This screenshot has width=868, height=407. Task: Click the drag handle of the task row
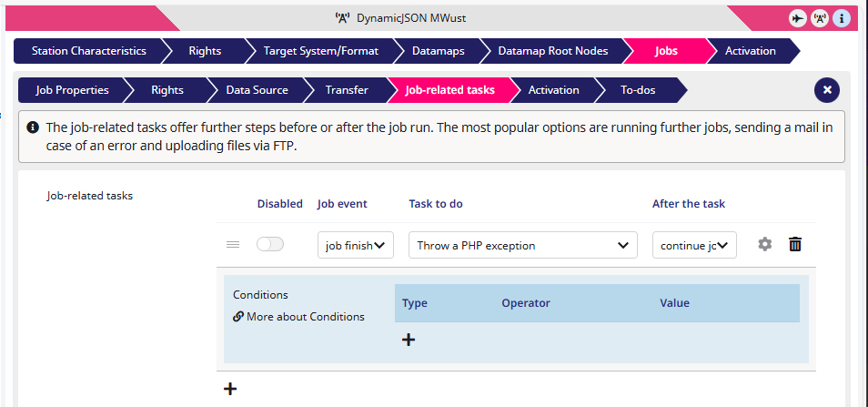233,244
